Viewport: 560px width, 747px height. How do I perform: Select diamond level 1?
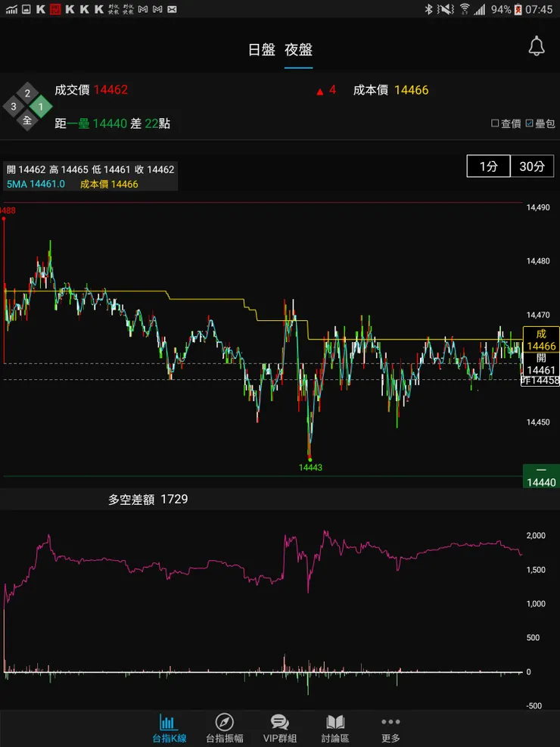coord(41,107)
